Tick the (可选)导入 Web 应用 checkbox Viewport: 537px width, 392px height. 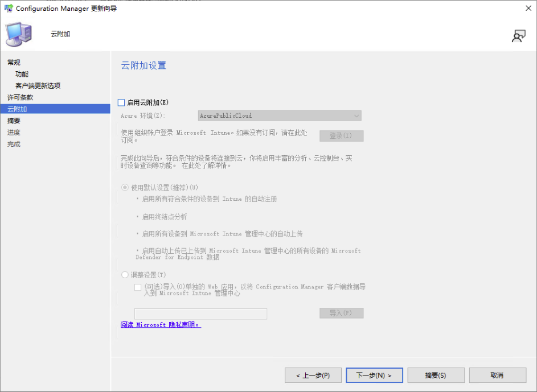tap(138, 287)
